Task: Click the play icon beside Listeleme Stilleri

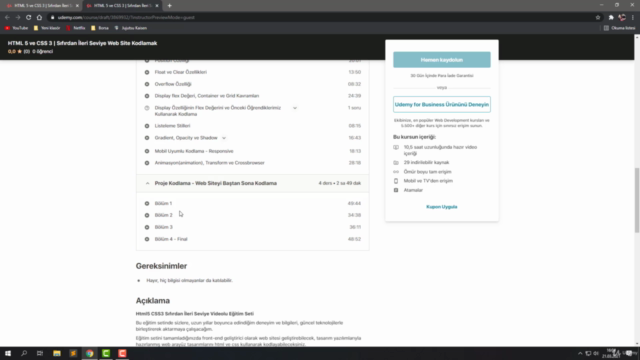Action: (147, 126)
